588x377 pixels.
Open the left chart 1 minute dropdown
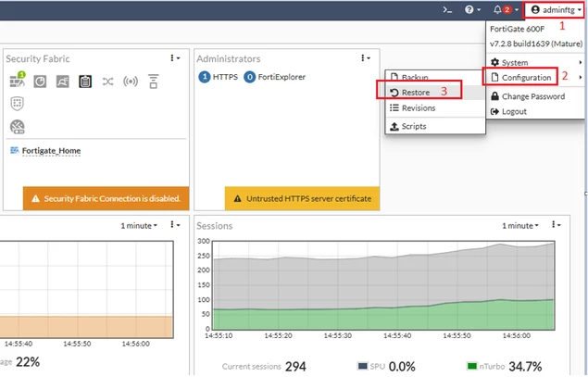(139, 225)
